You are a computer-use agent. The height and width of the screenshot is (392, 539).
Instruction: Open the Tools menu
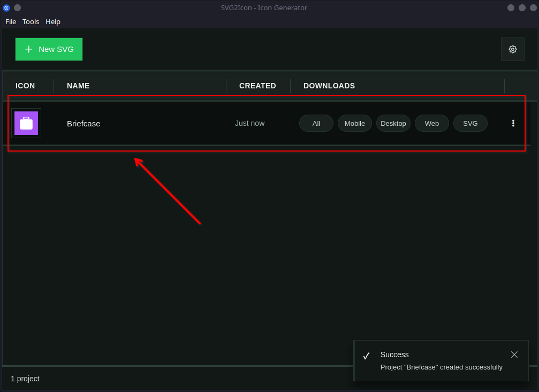pos(31,21)
